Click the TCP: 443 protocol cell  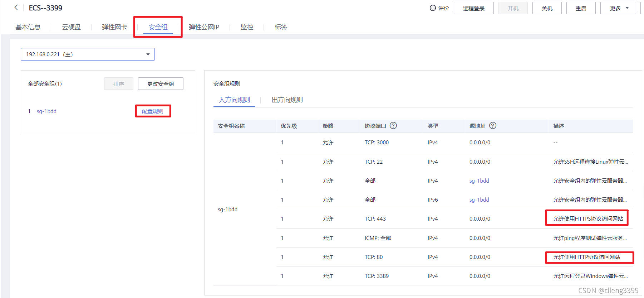tap(375, 219)
